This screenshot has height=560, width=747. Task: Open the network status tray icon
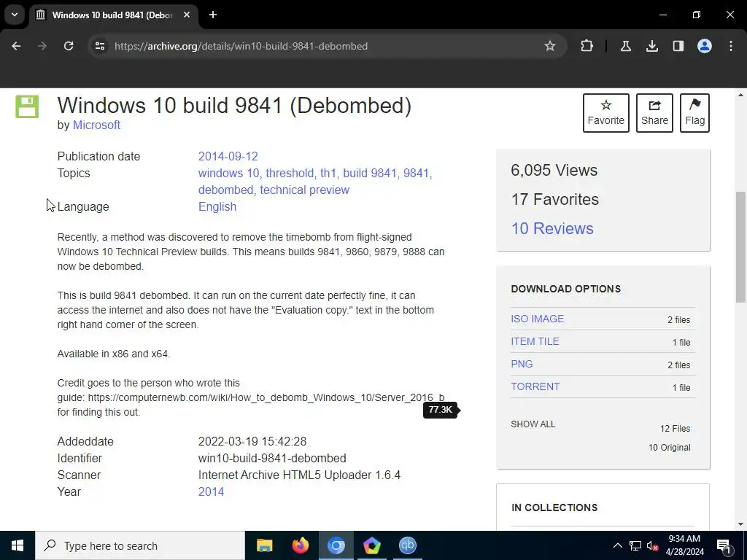(635, 545)
